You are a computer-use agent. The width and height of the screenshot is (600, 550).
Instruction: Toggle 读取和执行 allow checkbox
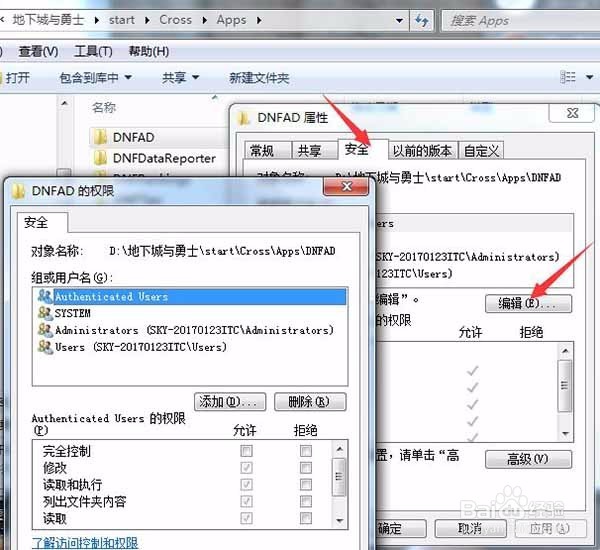(246, 485)
